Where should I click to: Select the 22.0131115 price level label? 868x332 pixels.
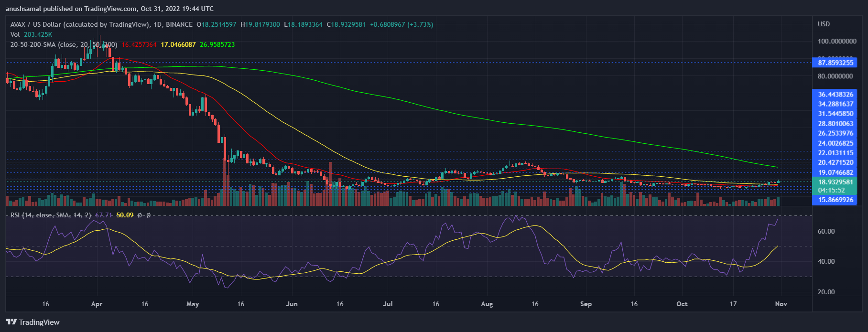click(835, 153)
